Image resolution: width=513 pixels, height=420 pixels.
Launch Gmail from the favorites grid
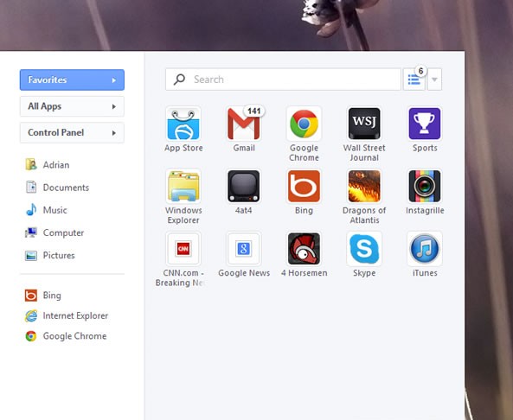[244, 124]
